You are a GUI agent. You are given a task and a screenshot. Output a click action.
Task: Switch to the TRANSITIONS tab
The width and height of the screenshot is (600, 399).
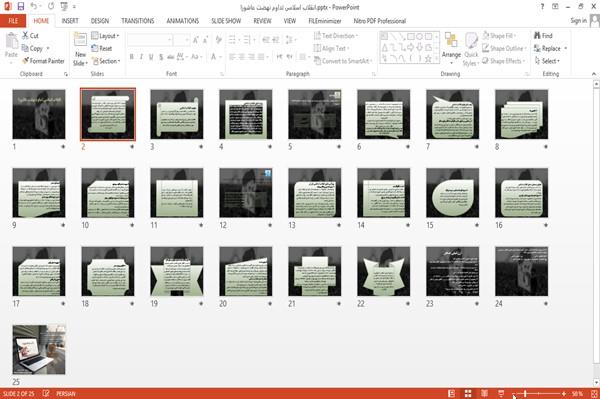click(x=138, y=21)
